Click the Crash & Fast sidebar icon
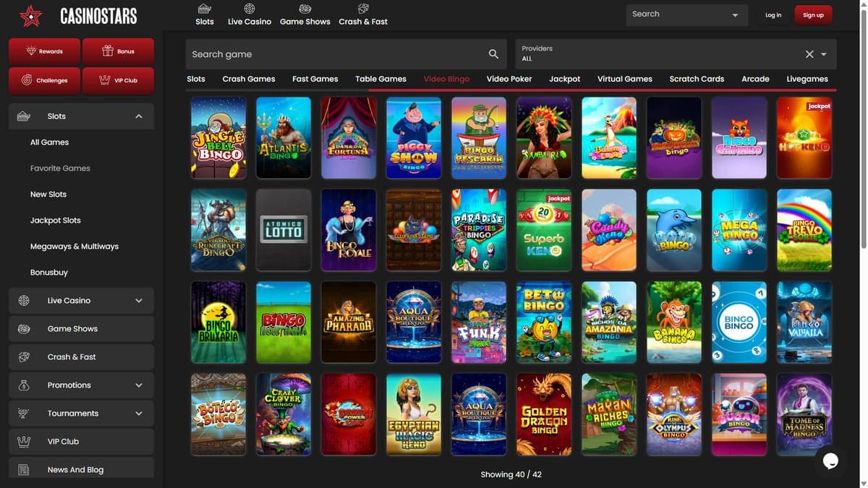868x488 pixels. point(24,357)
